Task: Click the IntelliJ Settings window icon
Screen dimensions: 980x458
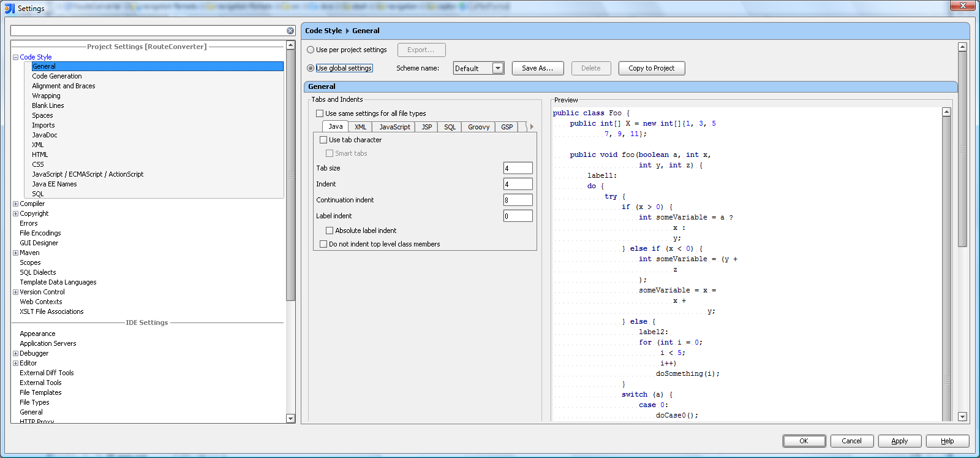Action: [9, 8]
